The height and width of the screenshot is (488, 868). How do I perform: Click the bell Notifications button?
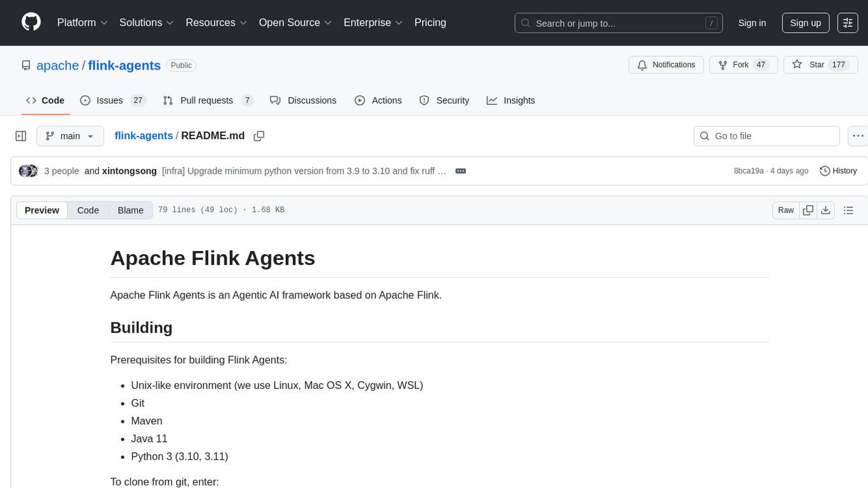[666, 65]
